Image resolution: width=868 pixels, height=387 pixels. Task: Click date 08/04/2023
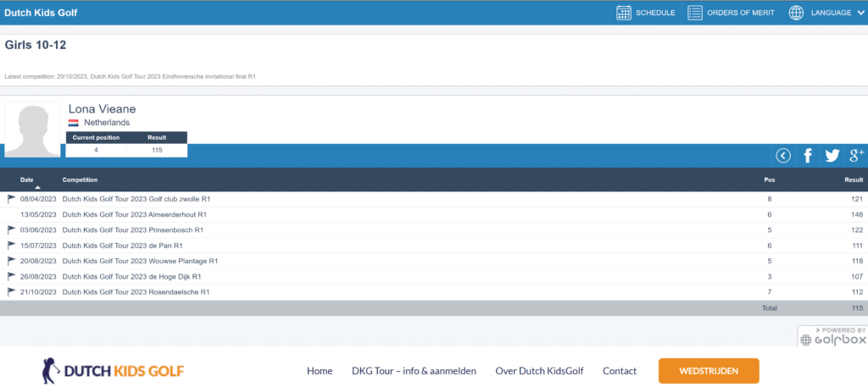[x=38, y=199]
